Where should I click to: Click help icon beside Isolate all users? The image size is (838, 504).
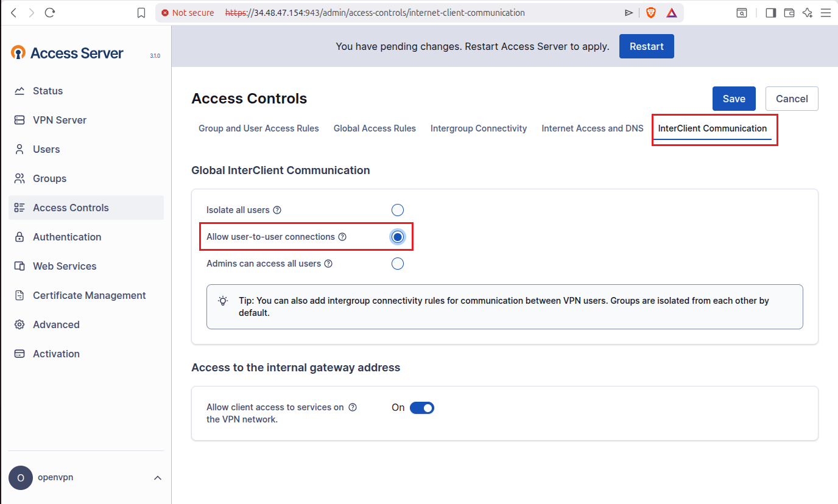click(x=277, y=210)
